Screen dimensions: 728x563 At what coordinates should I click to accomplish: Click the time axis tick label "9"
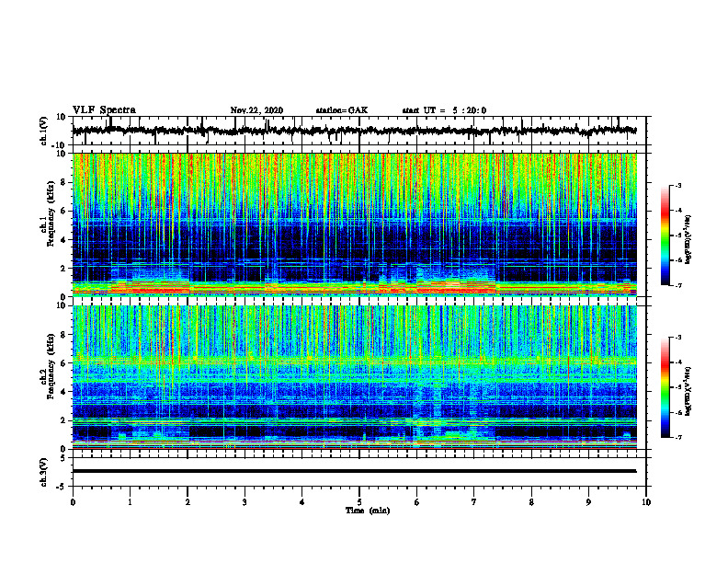(588, 502)
